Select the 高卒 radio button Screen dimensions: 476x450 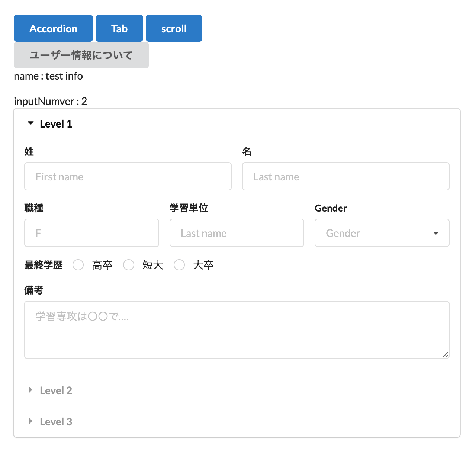coord(78,265)
